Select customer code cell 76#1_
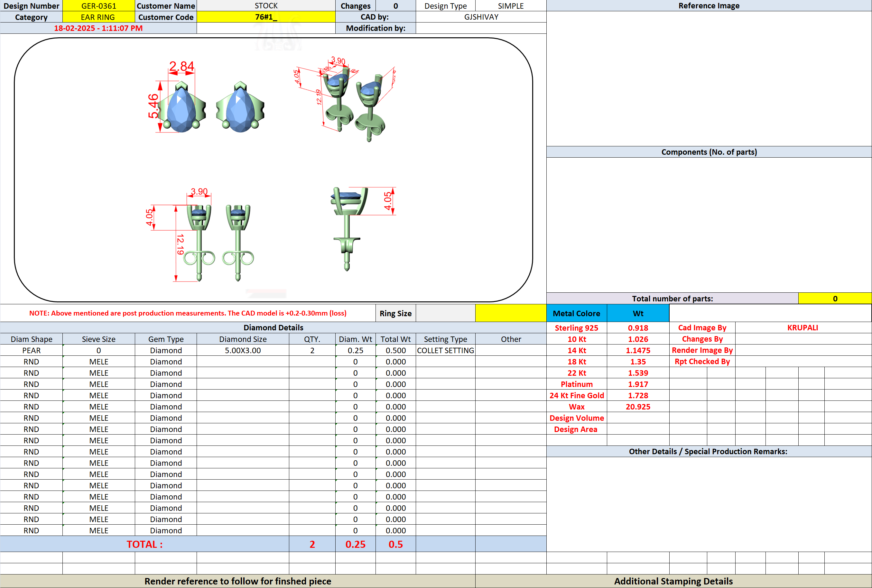Viewport: 872px width, 588px height. (266, 17)
